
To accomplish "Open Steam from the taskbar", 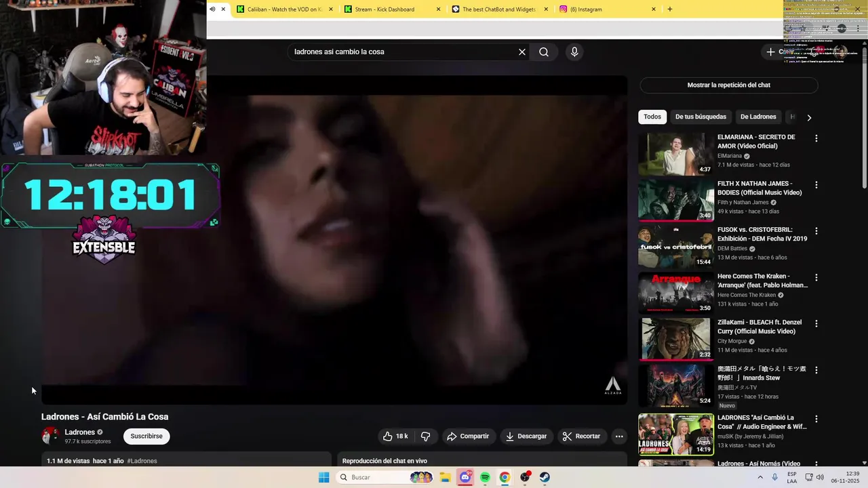I will point(545,477).
